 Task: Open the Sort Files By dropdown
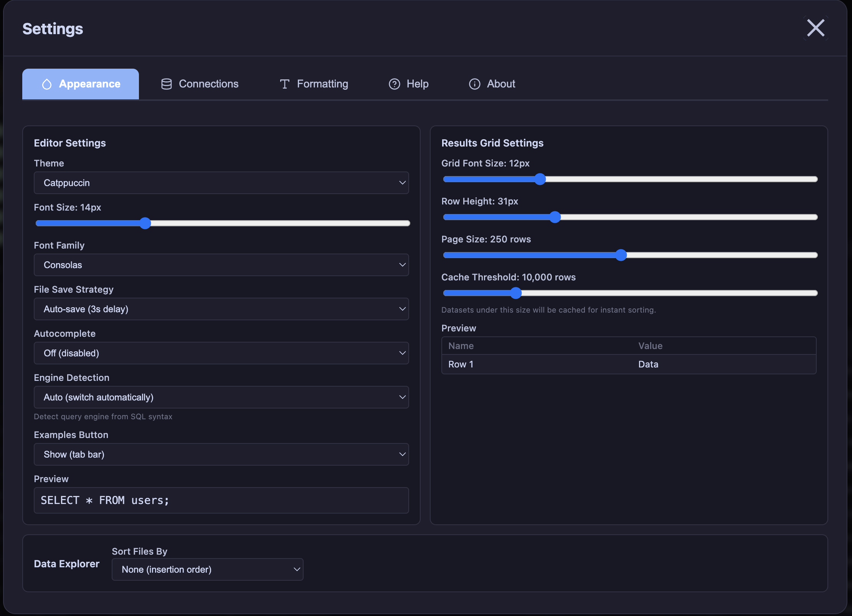pos(207,569)
